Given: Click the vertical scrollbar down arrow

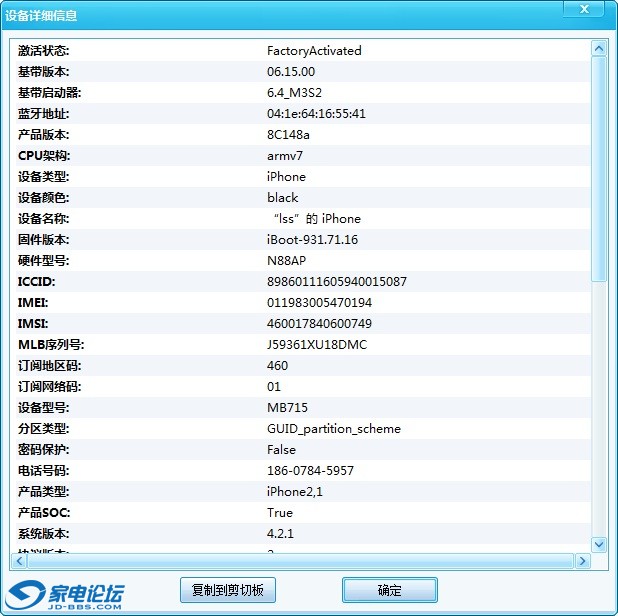Looking at the screenshot, I should point(599,545).
